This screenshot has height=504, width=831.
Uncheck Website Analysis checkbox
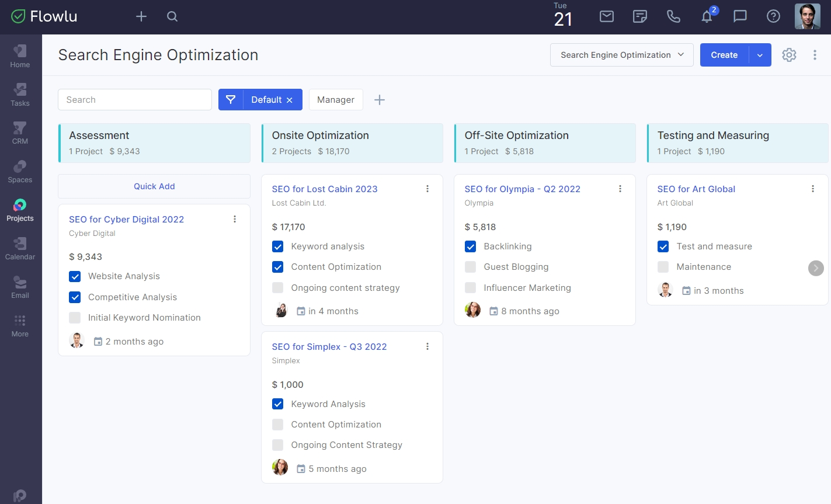point(75,276)
